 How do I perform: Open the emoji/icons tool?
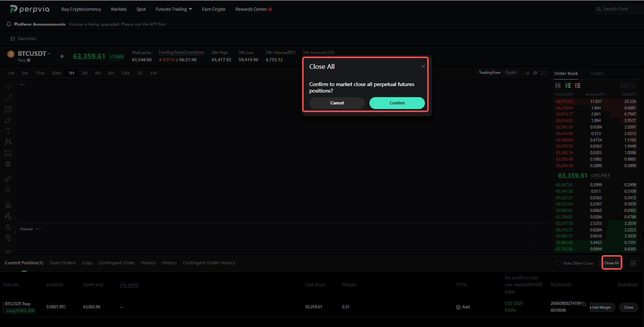[8, 164]
